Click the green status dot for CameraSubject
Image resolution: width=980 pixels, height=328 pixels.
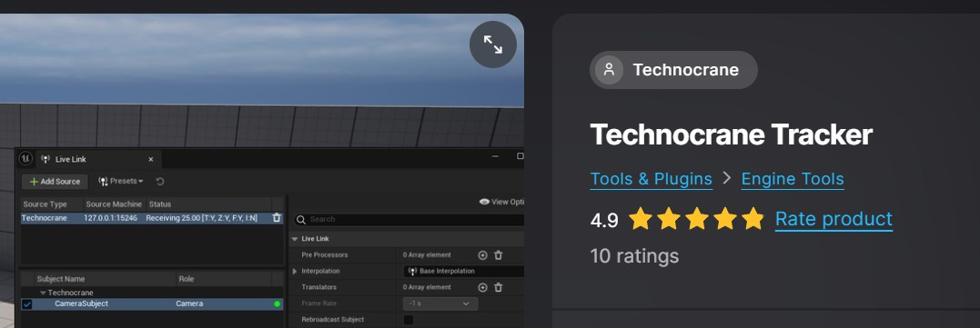(x=277, y=304)
